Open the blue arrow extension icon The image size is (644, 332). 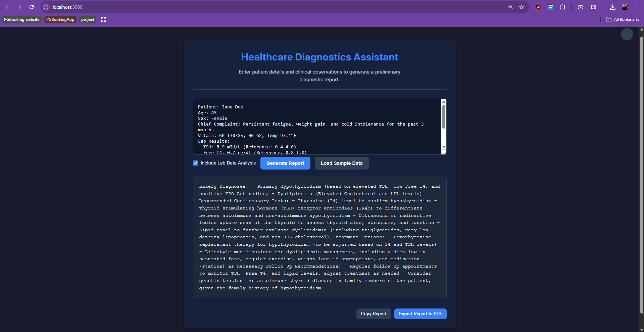pos(551,7)
